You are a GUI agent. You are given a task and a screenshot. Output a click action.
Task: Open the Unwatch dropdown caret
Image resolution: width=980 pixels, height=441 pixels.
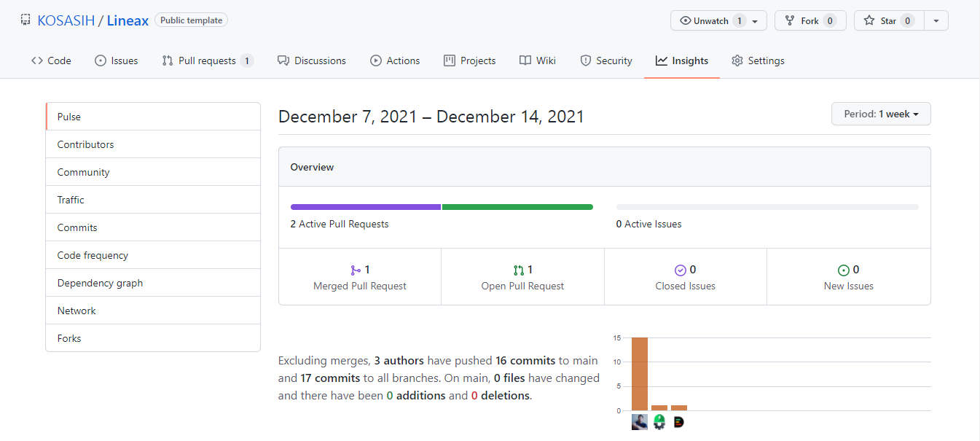[x=755, y=21]
